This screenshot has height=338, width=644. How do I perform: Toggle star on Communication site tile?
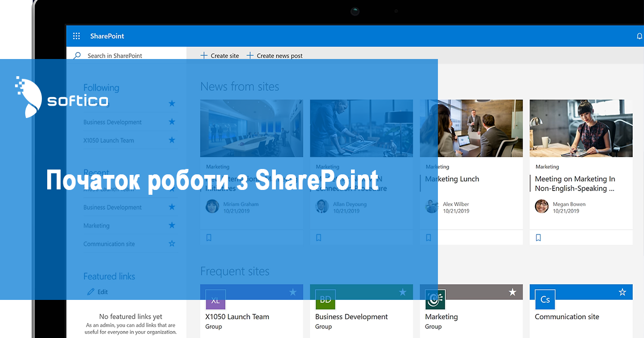pyautogui.click(x=622, y=292)
